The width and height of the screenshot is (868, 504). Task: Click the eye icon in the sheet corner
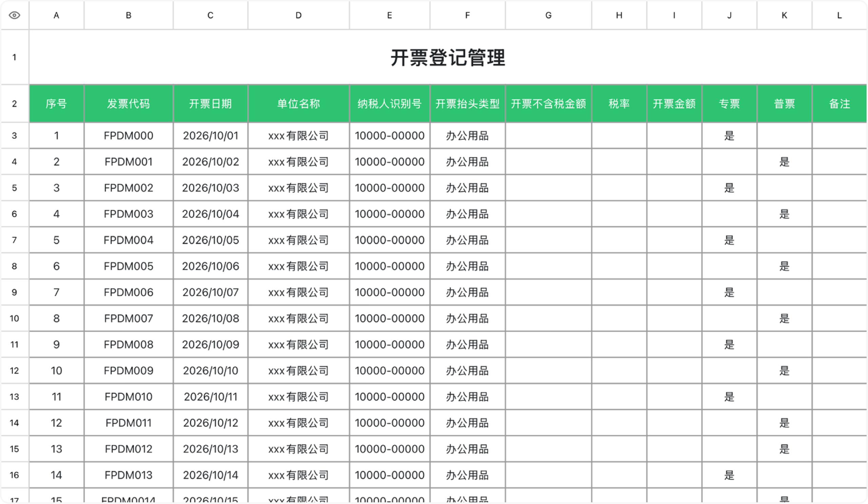[15, 15]
